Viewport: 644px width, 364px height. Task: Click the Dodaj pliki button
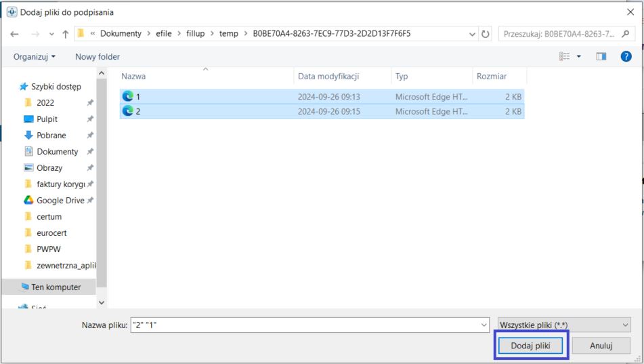(530, 346)
